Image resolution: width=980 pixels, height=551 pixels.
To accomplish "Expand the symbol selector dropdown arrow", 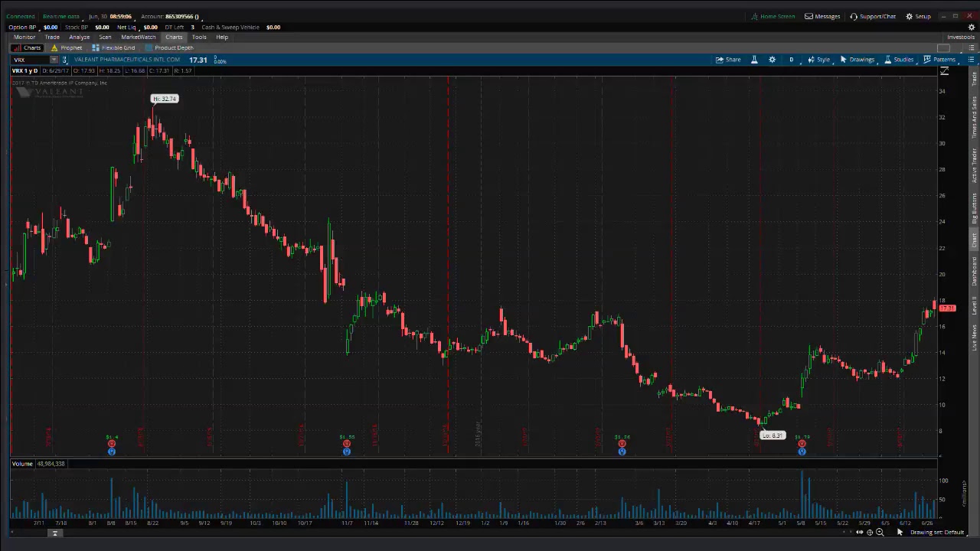I will pos(54,60).
